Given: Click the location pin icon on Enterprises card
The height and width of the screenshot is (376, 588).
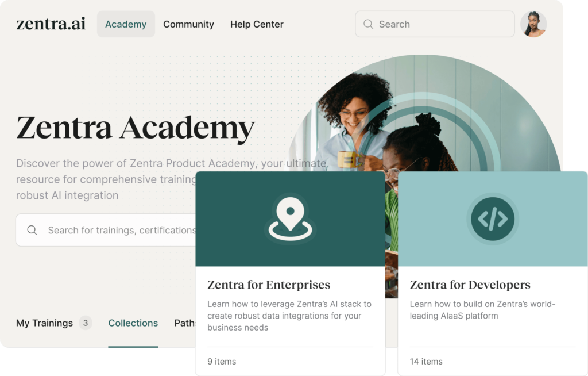Looking at the screenshot, I should [290, 218].
